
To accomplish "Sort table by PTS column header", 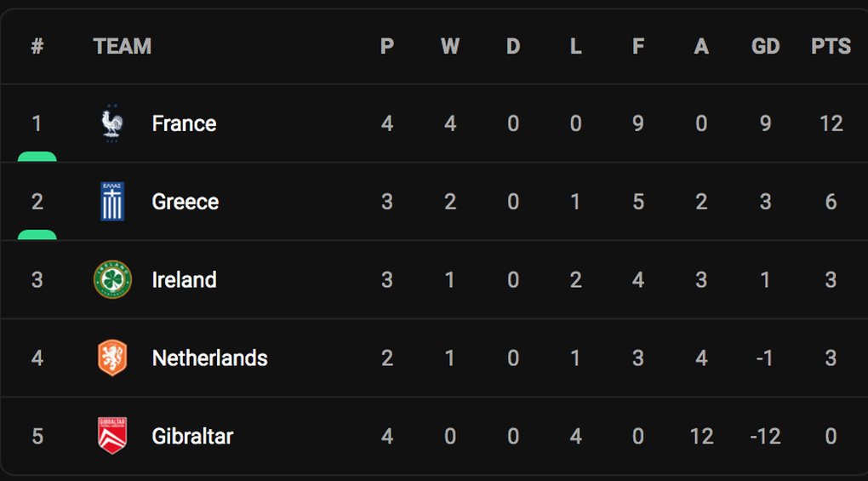I will 831,46.
